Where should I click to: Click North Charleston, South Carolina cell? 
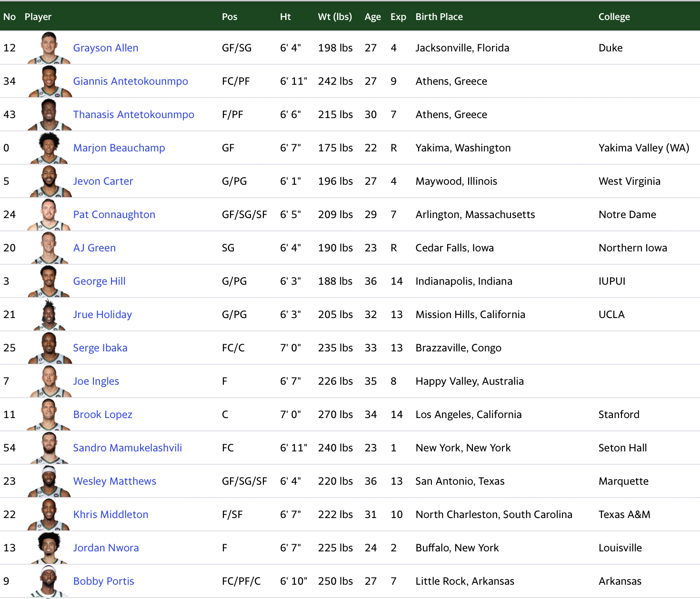[494, 514]
